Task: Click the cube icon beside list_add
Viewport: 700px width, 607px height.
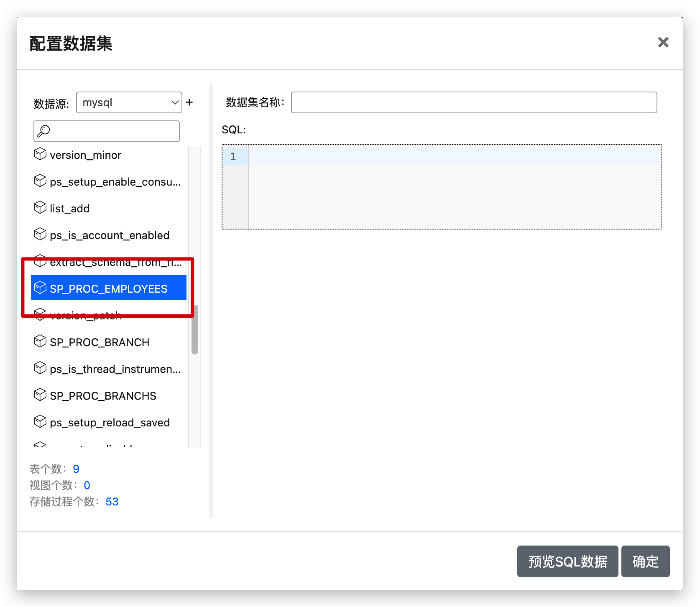Action: tap(40, 208)
